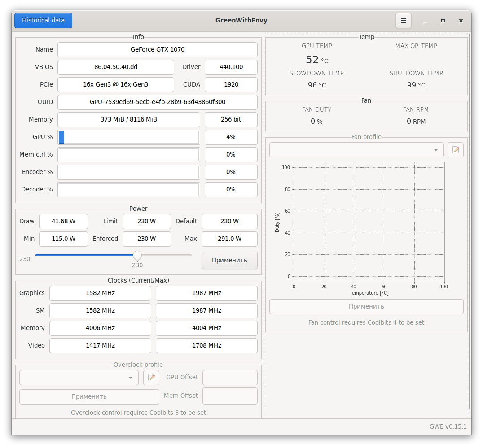
Task: Open the hamburger menu in the header
Action: [x=403, y=21]
